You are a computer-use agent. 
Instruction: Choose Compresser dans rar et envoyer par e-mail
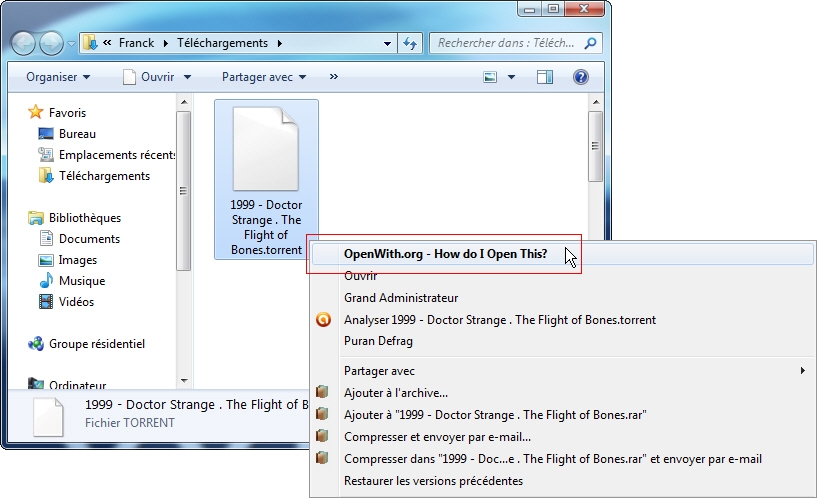tap(553, 459)
